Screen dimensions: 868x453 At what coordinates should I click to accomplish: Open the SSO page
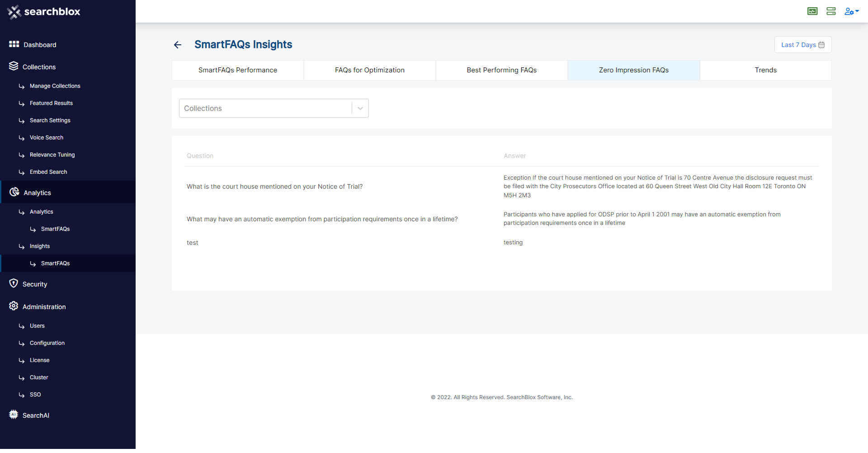pos(35,395)
